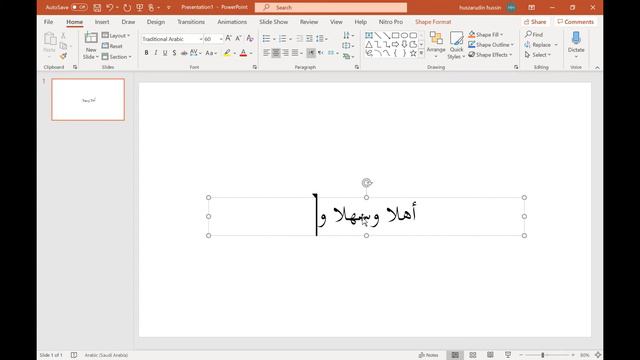Click Increase Font Size icon
The width and height of the screenshot is (640, 360).
click(229, 38)
